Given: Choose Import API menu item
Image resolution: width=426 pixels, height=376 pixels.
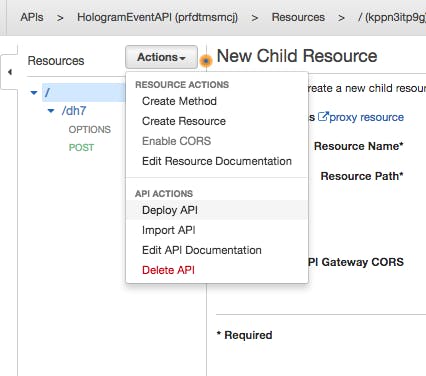Looking at the screenshot, I should click(x=169, y=230).
